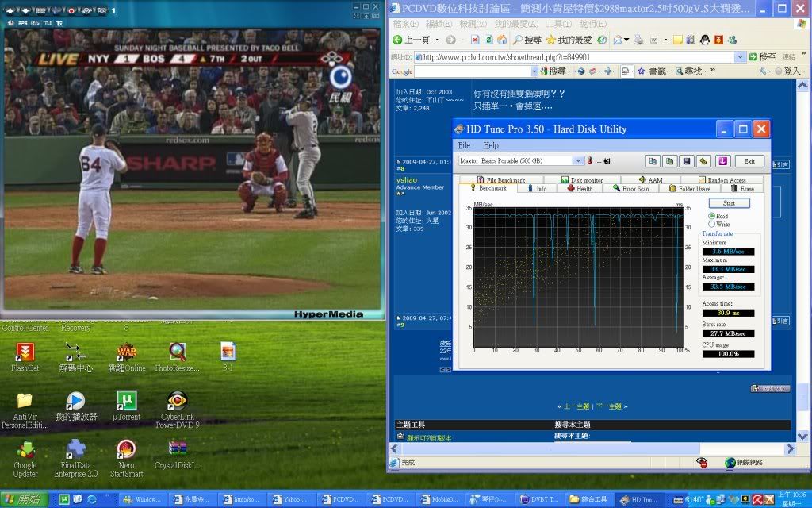Viewport: 812px width, 508px height.
Task: Click the Back arrow icon in Internet Explorer
Action: click(x=398, y=40)
